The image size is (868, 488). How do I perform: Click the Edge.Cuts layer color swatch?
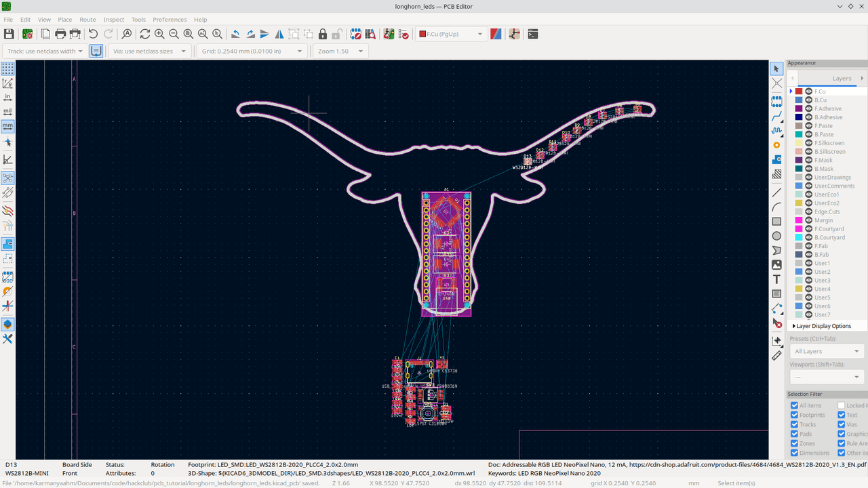point(799,211)
